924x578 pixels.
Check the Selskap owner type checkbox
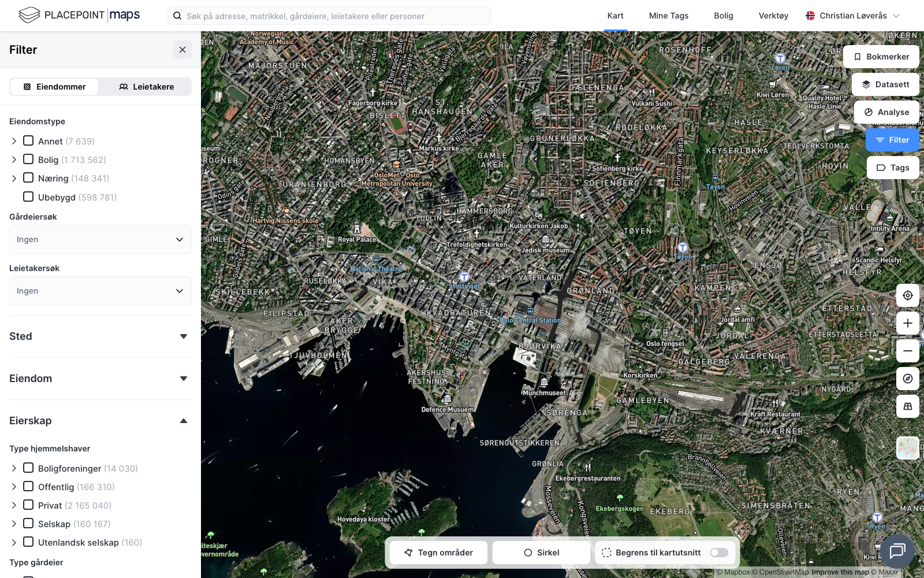coord(28,523)
